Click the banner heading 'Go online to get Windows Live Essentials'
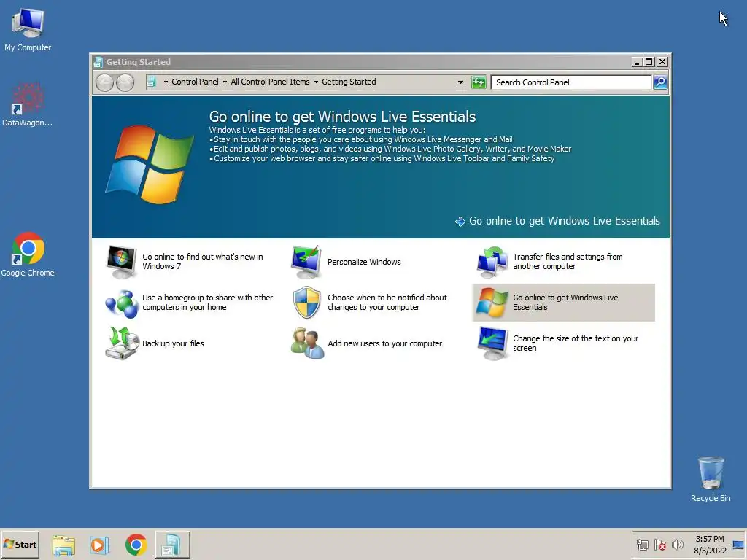 click(x=342, y=117)
